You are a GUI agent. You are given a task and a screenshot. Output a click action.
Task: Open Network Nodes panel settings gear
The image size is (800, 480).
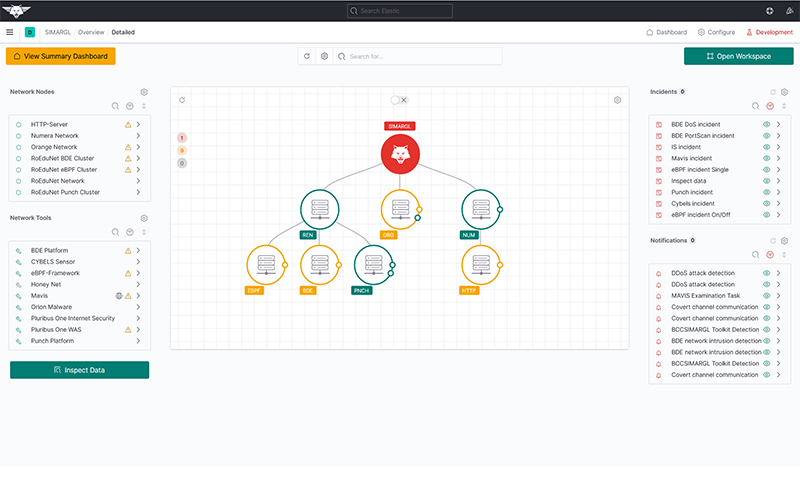[144, 92]
